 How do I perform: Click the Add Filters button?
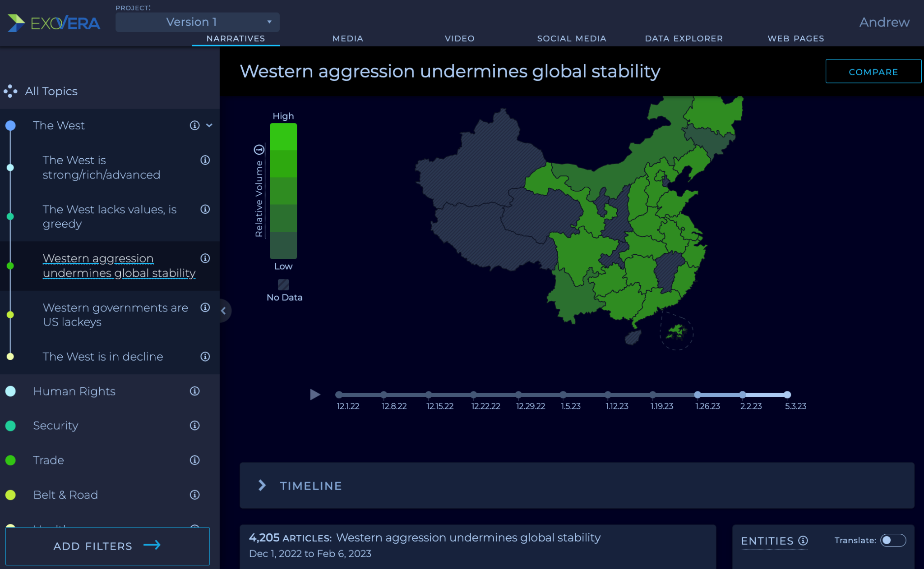[x=107, y=546]
